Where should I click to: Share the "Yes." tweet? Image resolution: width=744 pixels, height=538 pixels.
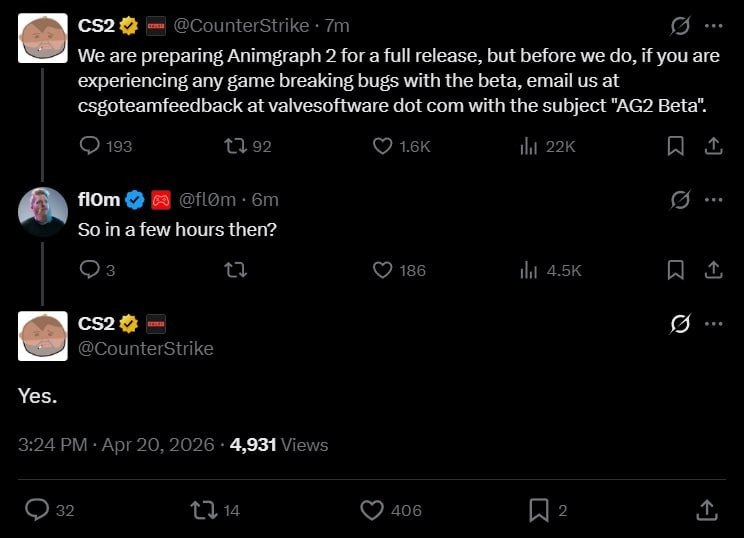708,510
